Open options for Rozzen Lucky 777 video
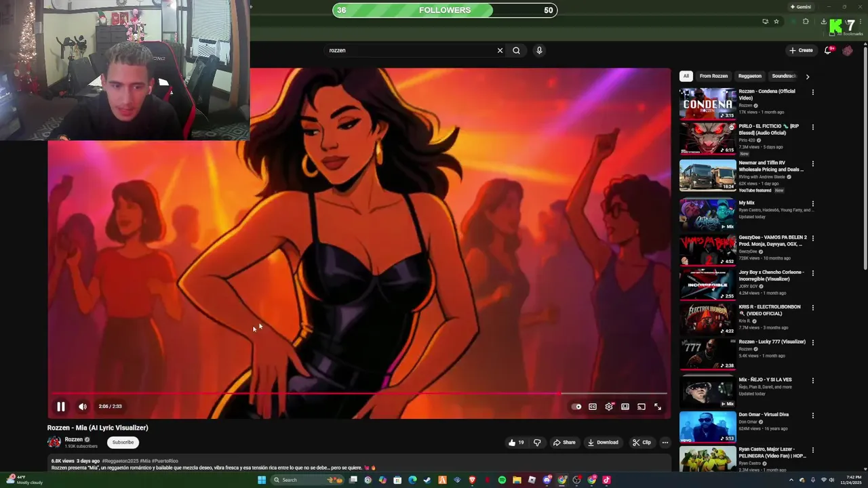This screenshot has height=488, width=868. tap(812, 342)
